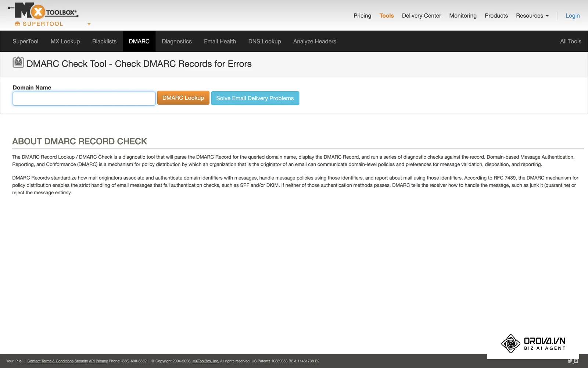Go to the Analyze Headers tab

click(315, 41)
